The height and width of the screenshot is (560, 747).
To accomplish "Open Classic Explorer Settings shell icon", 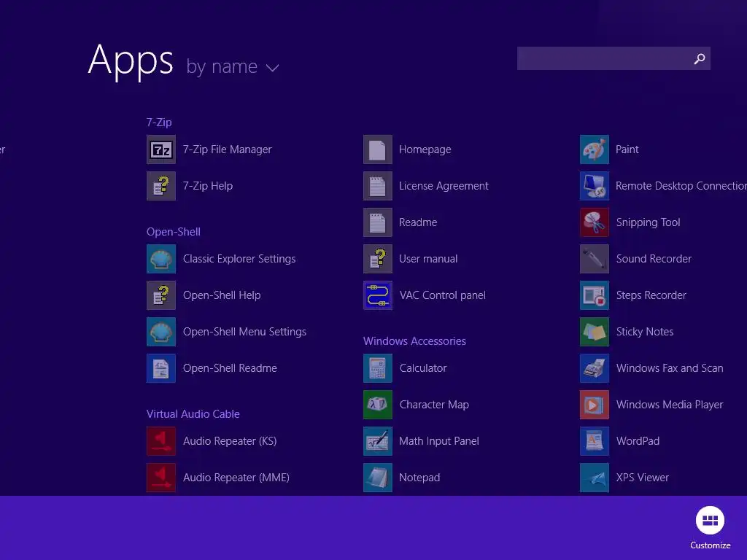I will (x=161, y=259).
